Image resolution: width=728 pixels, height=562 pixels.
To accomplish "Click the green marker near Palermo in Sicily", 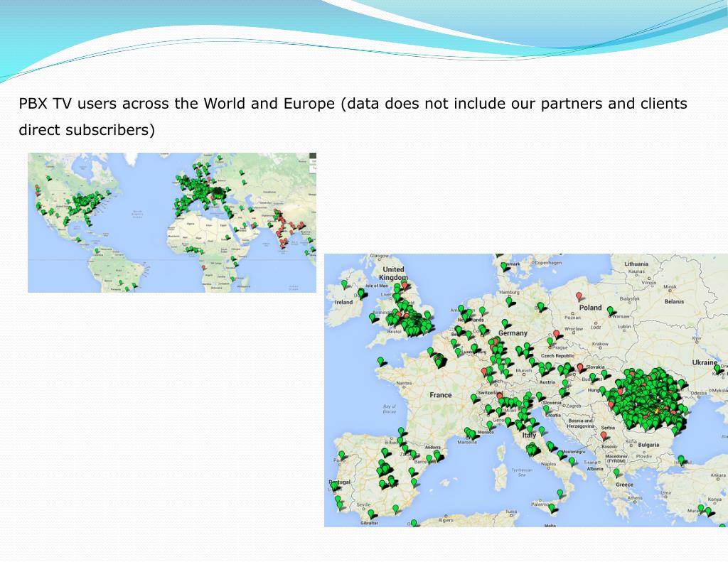I will [552, 508].
